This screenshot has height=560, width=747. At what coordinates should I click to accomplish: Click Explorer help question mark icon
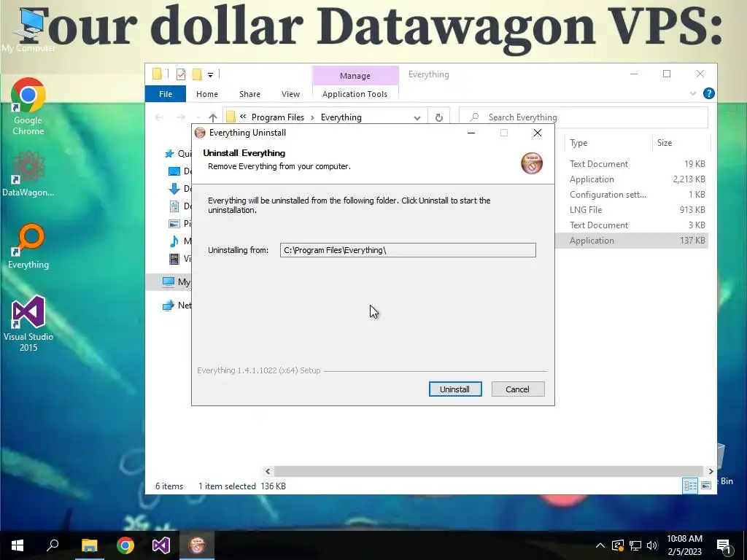click(x=708, y=93)
